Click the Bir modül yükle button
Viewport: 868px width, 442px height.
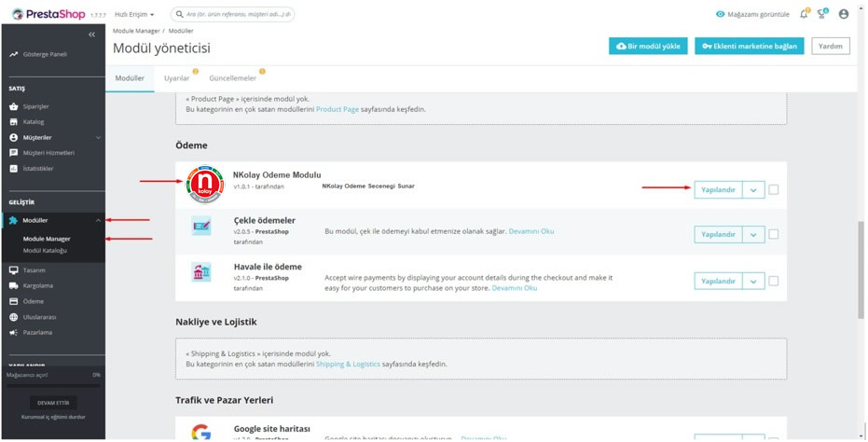click(647, 46)
